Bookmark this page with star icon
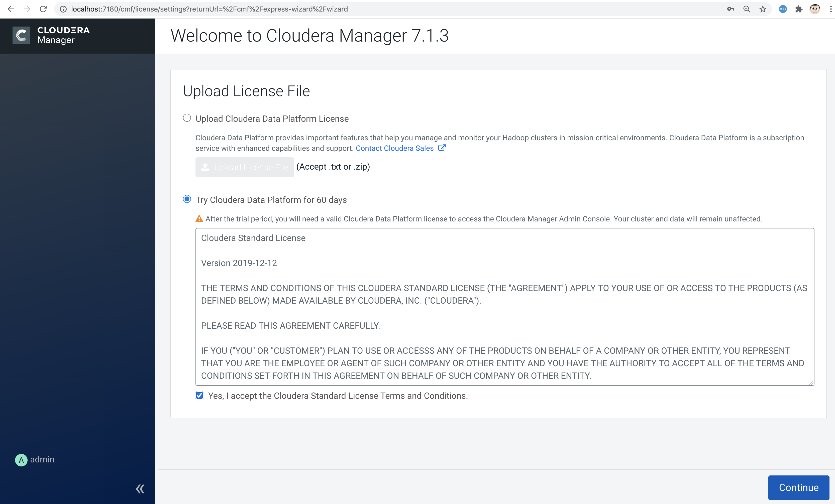 [763, 9]
